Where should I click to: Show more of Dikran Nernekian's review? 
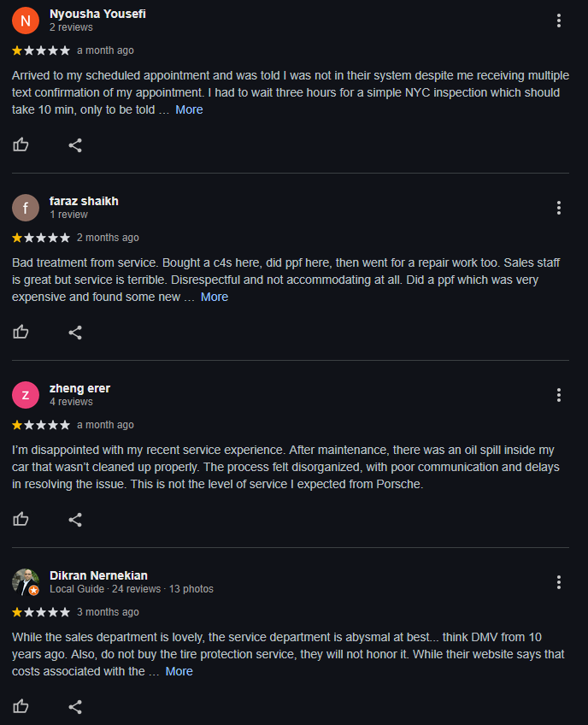[179, 671]
